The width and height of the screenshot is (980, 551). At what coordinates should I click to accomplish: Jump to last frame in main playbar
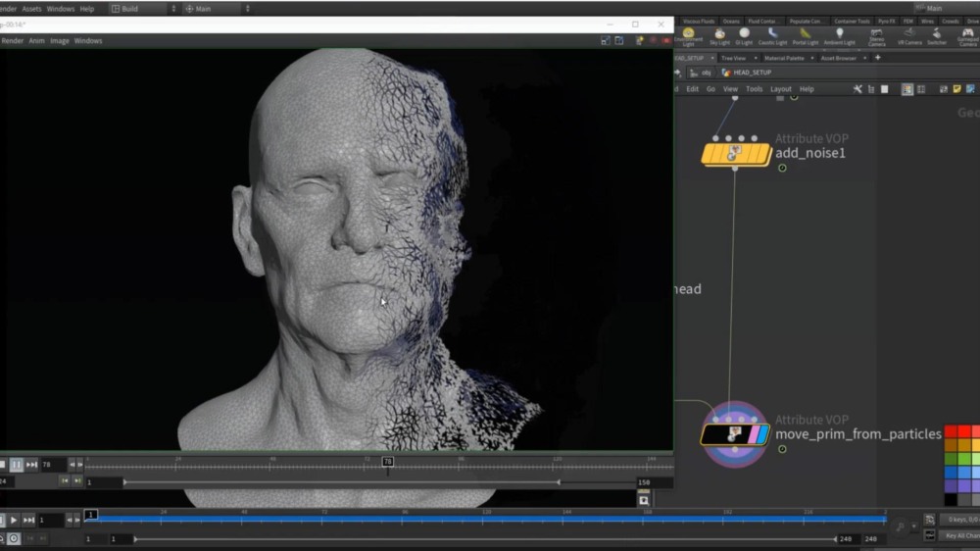click(28, 521)
